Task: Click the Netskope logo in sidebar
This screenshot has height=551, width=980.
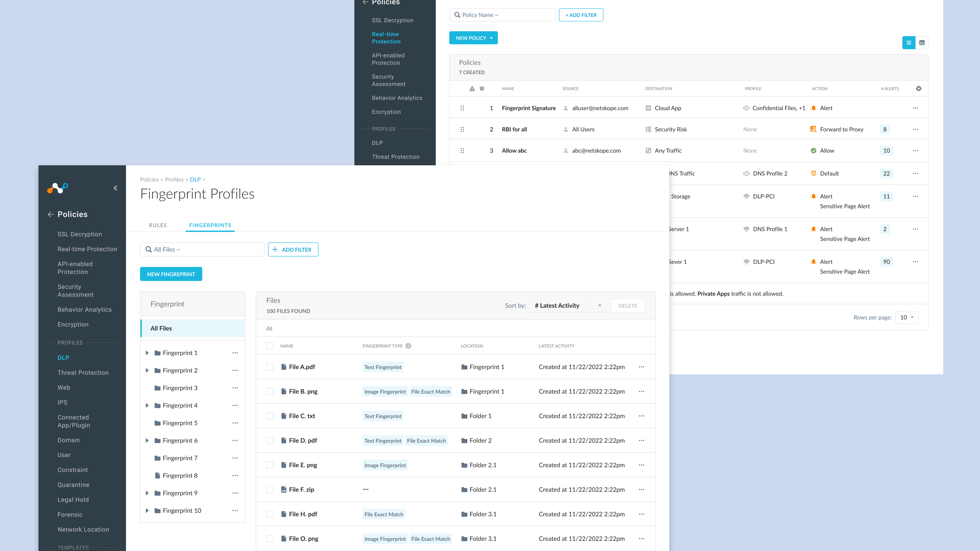Action: click(x=58, y=188)
